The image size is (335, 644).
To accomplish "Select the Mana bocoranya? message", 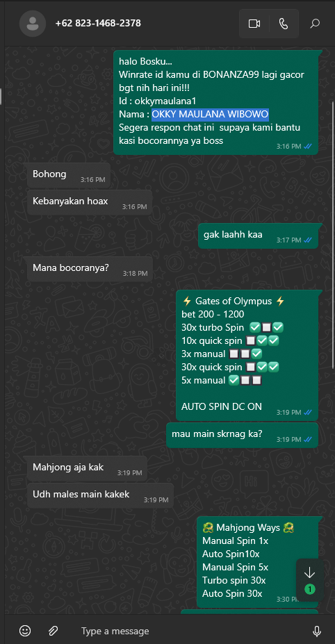I will [x=90, y=269].
